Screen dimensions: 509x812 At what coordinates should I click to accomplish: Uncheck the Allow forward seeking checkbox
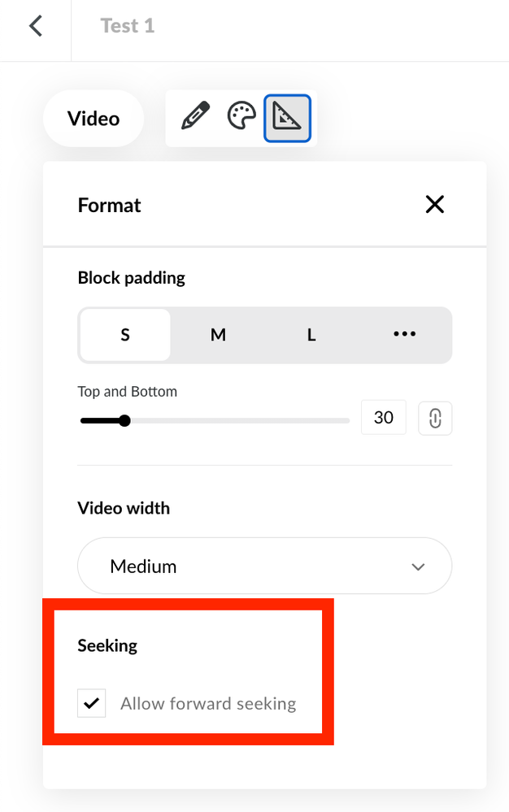click(92, 703)
